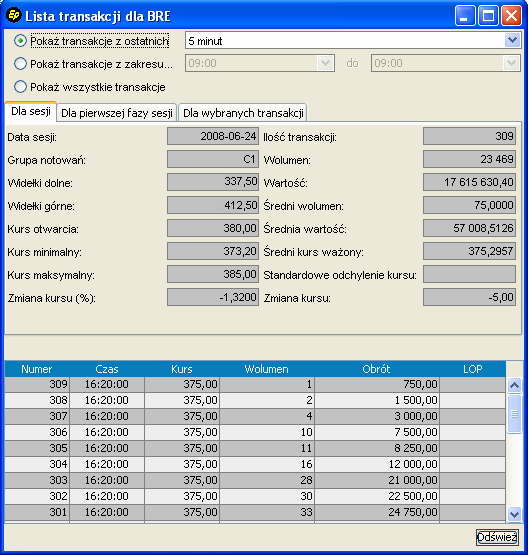
Task: Sort by the Kurs column header
Action: [182, 369]
